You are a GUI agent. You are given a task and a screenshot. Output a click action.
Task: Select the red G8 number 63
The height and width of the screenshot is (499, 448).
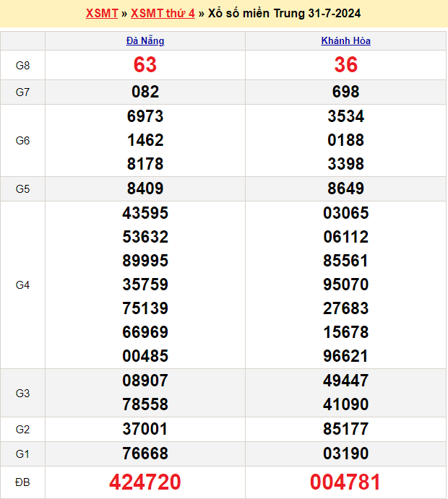145,65
